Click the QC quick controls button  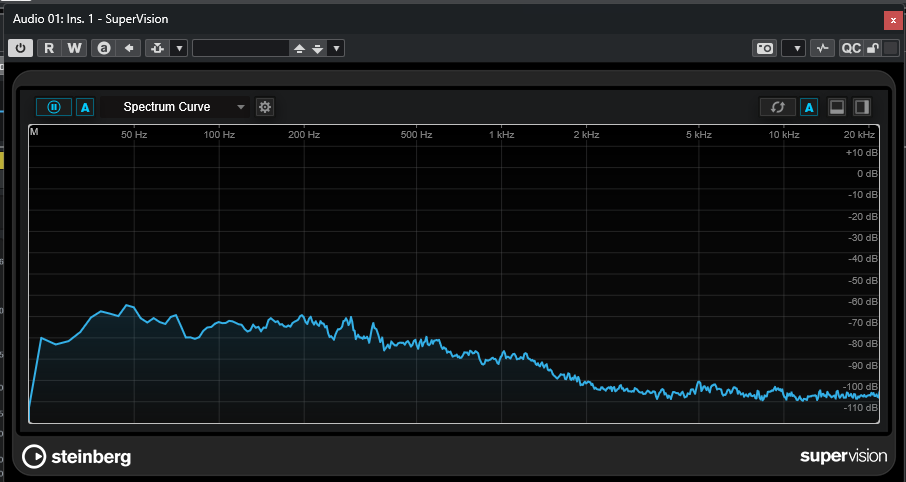tap(851, 48)
